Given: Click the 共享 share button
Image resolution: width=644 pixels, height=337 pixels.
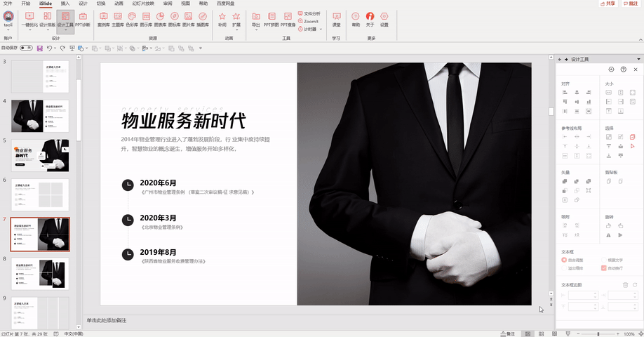Looking at the screenshot, I should [608, 4].
